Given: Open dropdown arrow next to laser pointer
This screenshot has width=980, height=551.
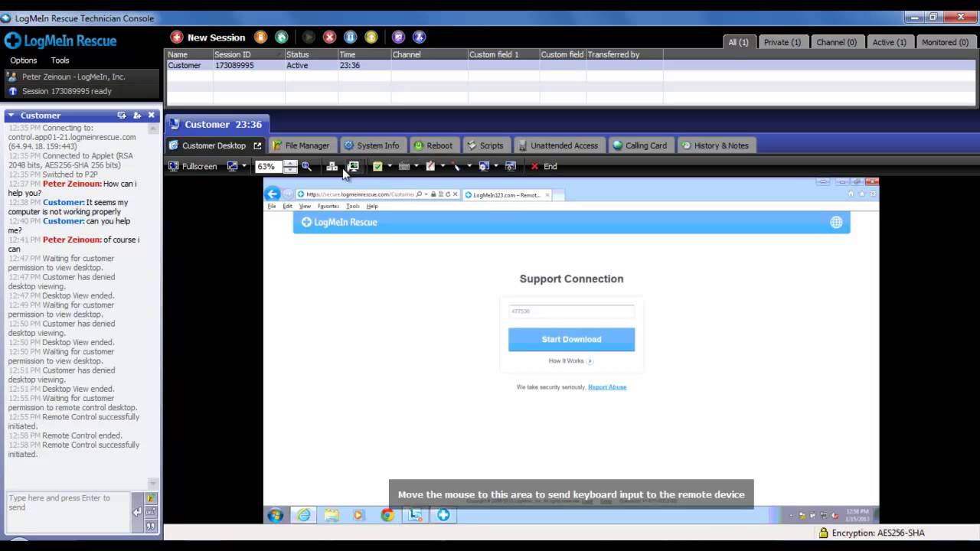Looking at the screenshot, I should pyautogui.click(x=469, y=166).
